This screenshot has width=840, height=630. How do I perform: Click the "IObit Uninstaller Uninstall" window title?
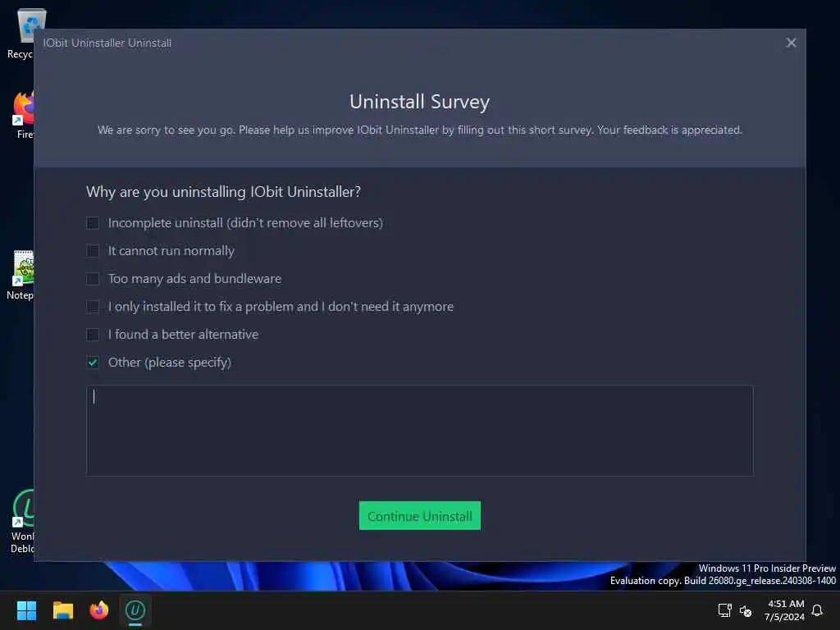(107, 43)
